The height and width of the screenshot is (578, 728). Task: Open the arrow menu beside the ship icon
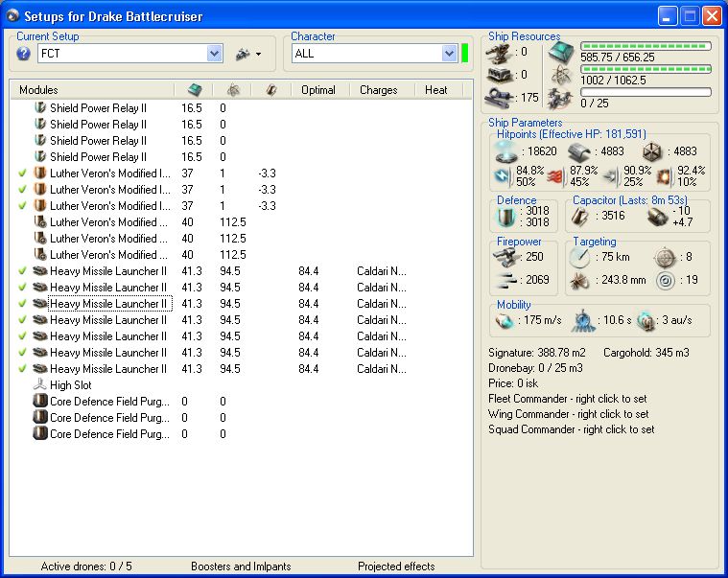click(x=258, y=55)
